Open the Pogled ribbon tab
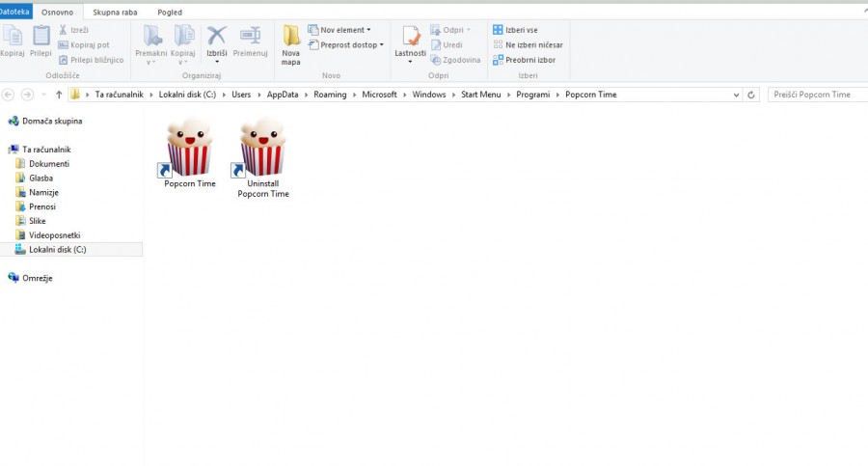868x466 pixels. [170, 13]
